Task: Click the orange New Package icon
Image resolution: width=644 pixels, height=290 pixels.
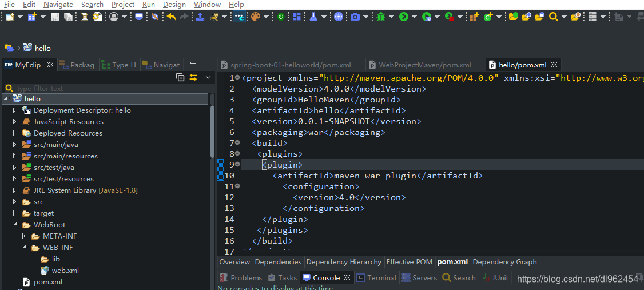Action: [x=474, y=17]
